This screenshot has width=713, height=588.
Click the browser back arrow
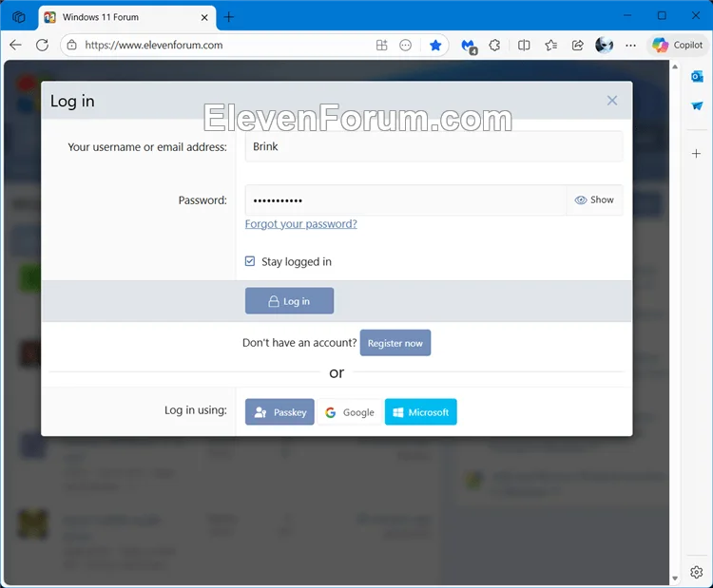[16, 45]
